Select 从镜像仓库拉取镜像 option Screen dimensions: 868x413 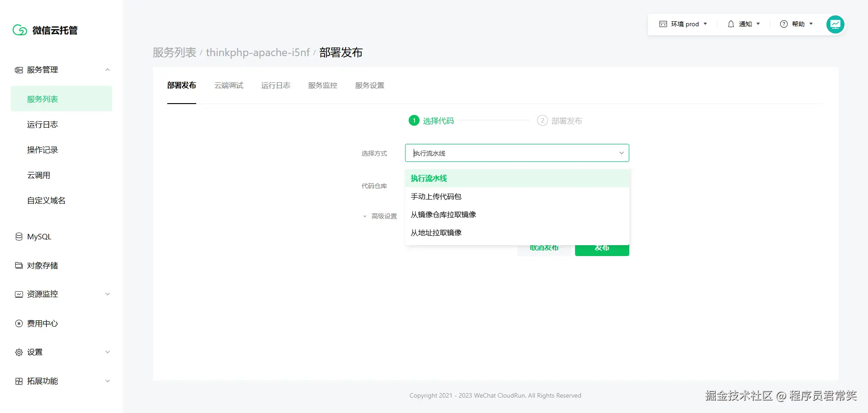pos(517,214)
